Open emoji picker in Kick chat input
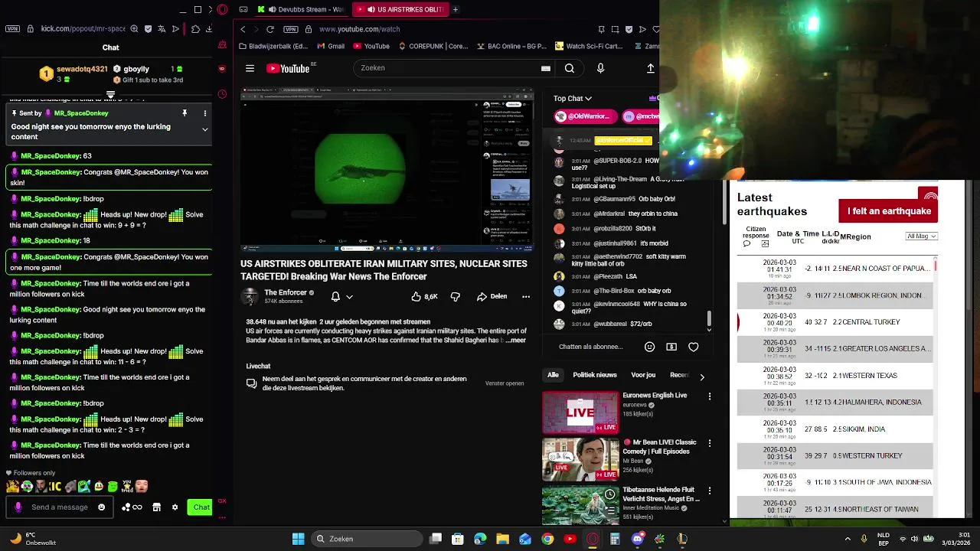Image resolution: width=980 pixels, height=551 pixels. pyautogui.click(x=101, y=507)
